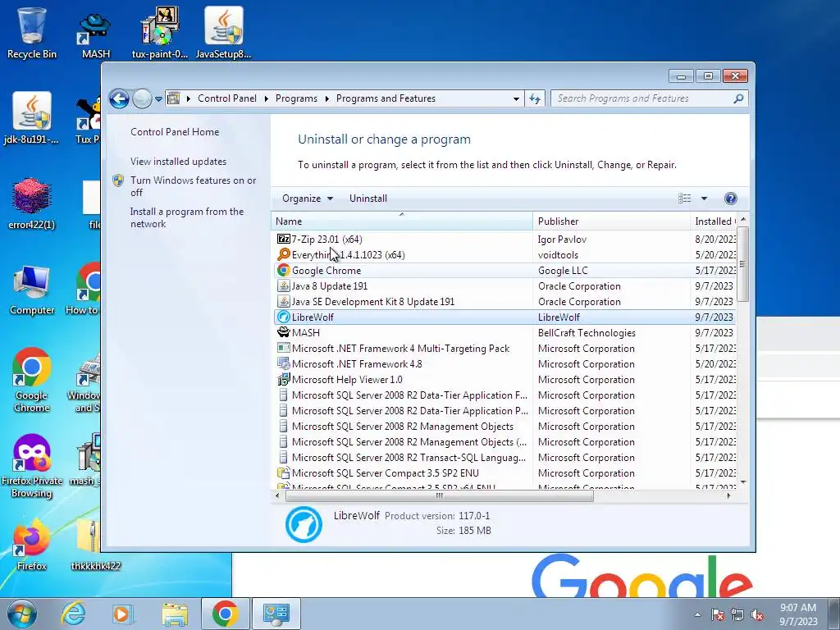The image size is (840, 630).
Task: Select the Firefox desktop shortcut
Action: [32, 545]
